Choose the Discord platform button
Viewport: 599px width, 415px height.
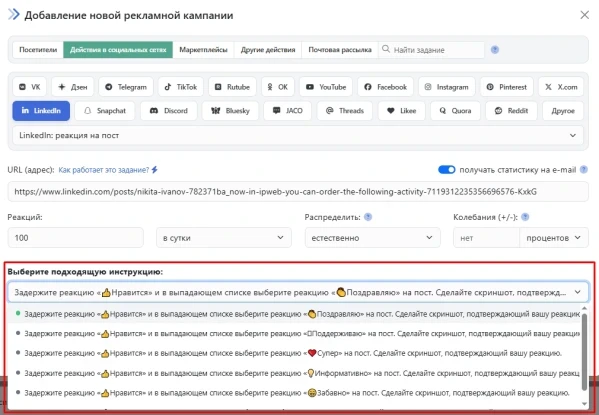pos(169,111)
